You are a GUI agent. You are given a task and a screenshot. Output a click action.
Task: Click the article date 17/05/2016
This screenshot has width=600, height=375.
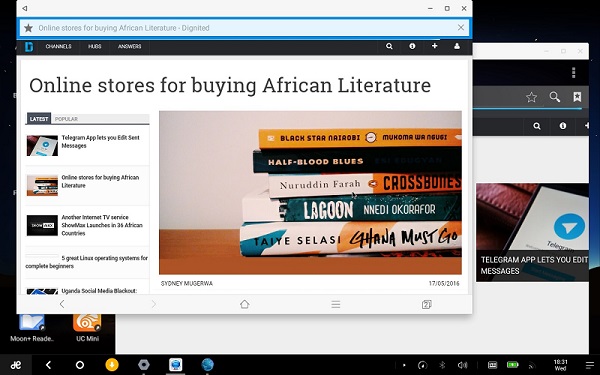444,284
